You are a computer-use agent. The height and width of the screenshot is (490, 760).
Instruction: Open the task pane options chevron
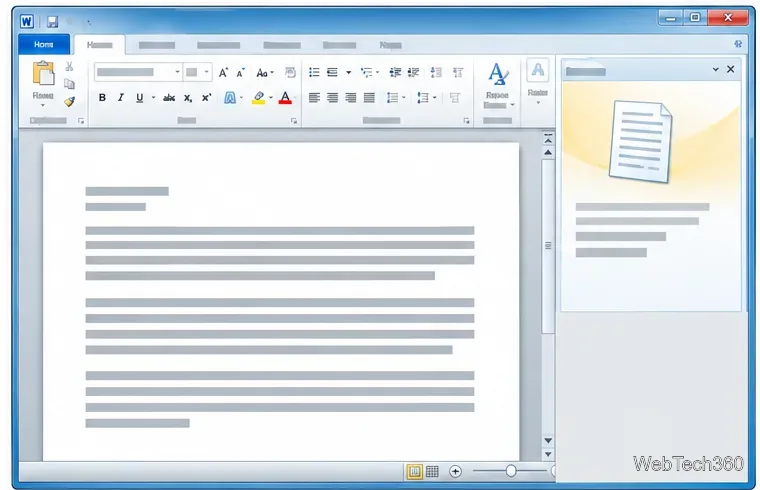[715, 69]
